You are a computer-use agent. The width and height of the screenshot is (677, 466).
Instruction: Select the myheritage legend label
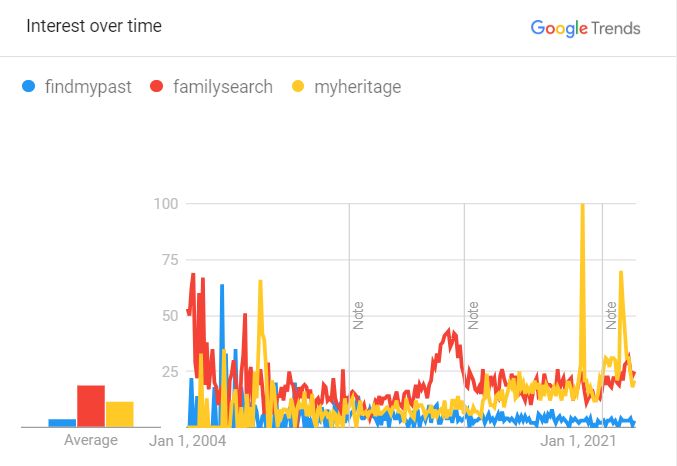tap(357, 87)
